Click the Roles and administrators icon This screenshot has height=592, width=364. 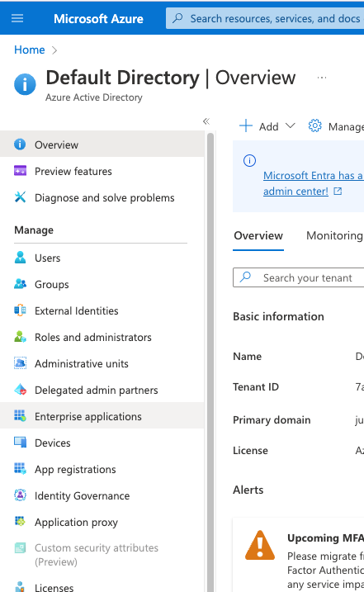(x=20, y=337)
